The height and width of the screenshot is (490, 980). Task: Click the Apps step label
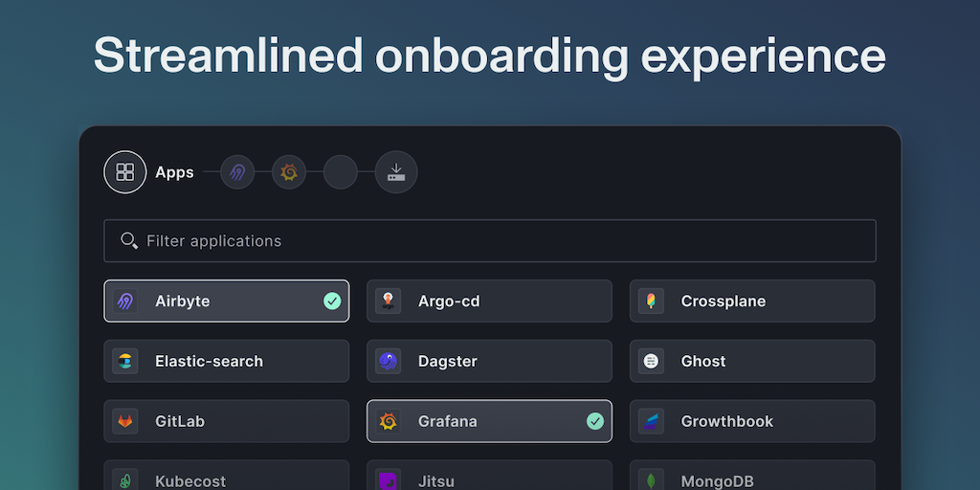click(x=174, y=172)
